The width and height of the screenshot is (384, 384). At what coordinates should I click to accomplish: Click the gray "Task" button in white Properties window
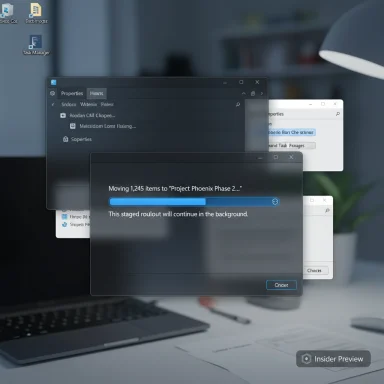point(291,145)
